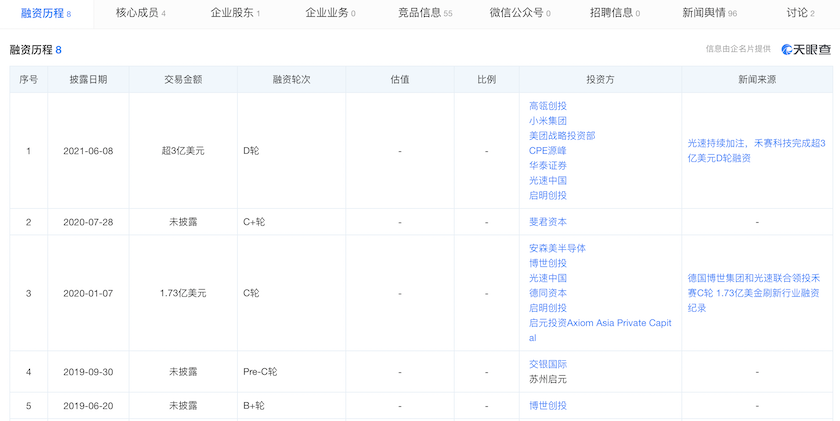Viewport: 840px width, 421px height.
Task: Select date cell 2019-06-20
Action: coord(88,406)
